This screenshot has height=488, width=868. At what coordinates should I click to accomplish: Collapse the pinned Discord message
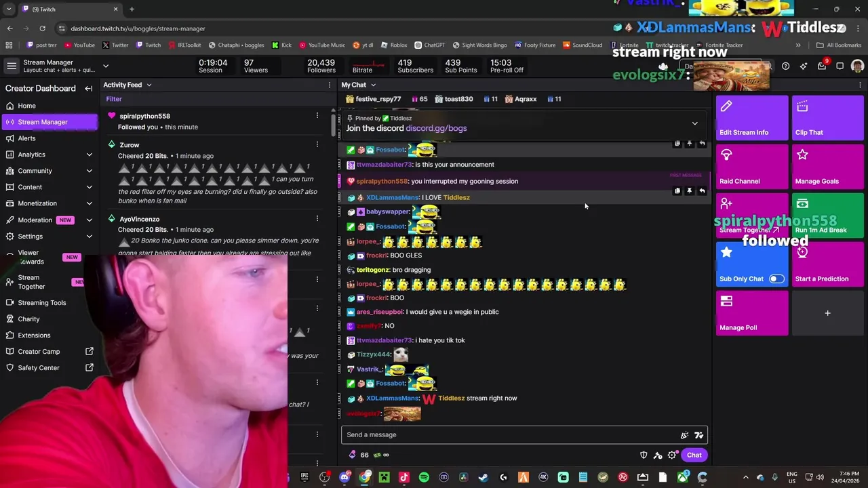(694, 123)
